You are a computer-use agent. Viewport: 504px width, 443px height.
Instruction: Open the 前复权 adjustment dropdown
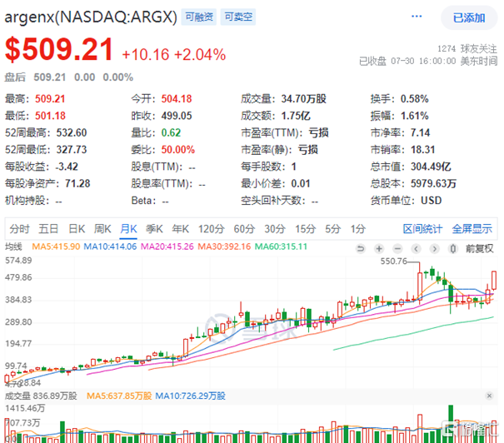pos(479,249)
